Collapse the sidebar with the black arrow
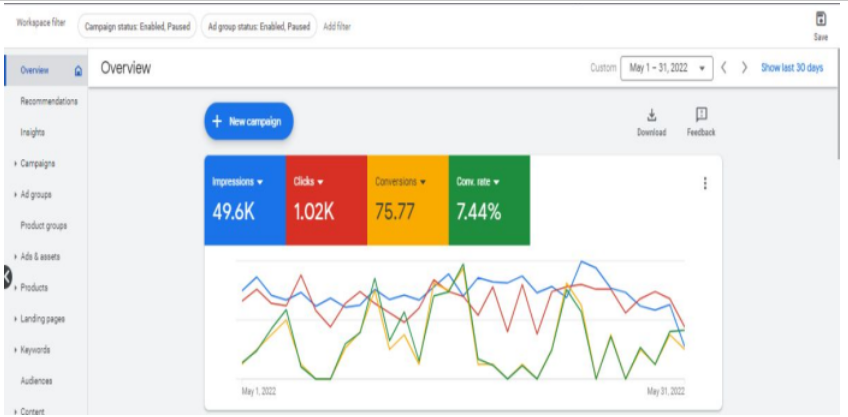The height and width of the screenshot is (417, 848). coord(5,278)
